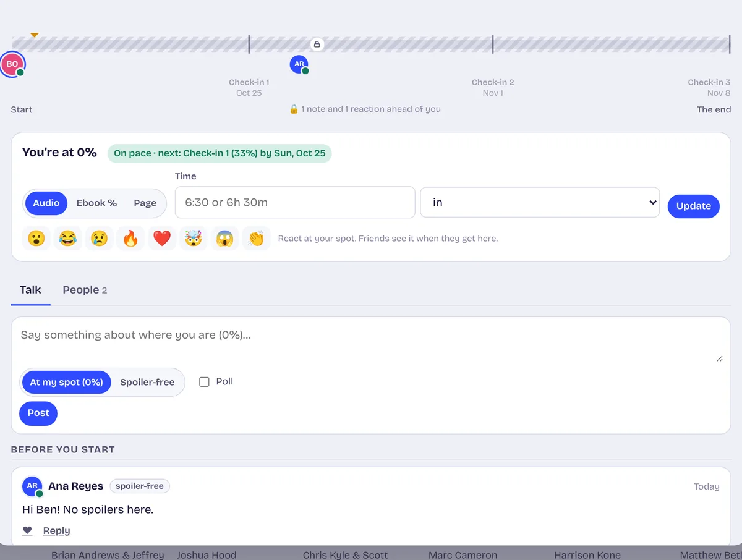
Task: Reply to Ana Reyes's message
Action: (56, 530)
